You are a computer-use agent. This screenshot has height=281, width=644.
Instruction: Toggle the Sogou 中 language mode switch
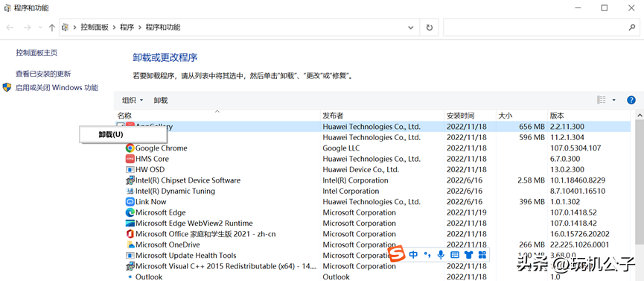[414, 255]
